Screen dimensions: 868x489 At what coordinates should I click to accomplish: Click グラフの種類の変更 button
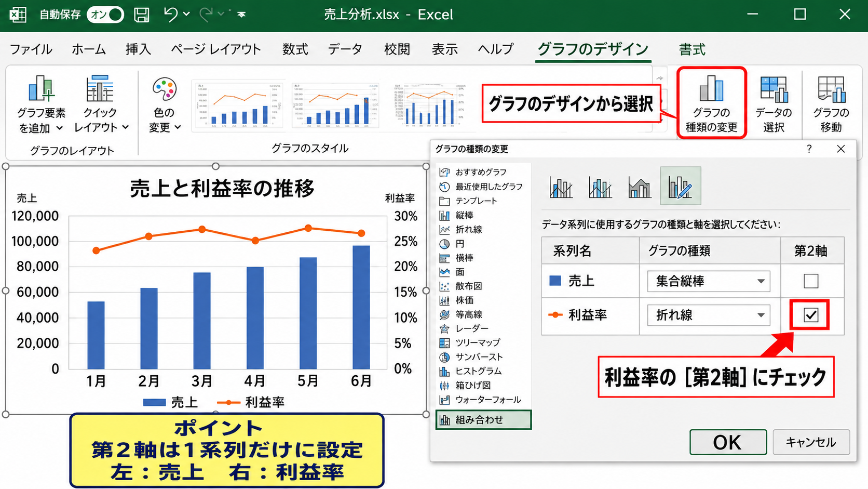(x=711, y=103)
